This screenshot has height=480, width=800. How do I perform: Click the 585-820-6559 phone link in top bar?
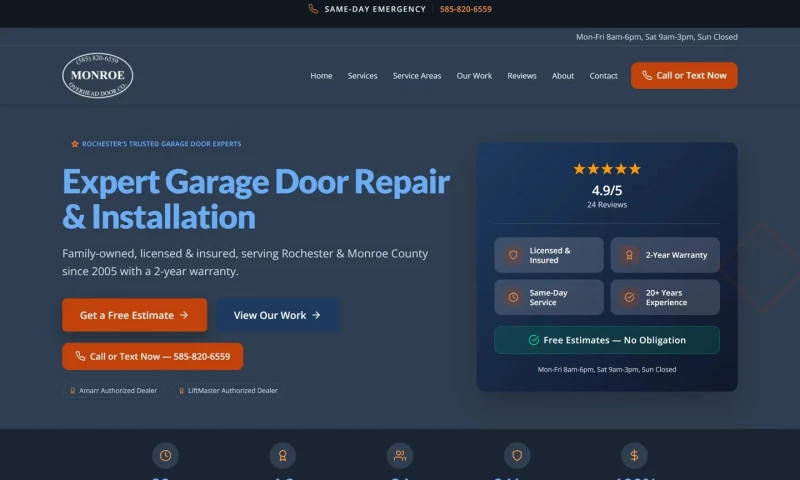[466, 9]
